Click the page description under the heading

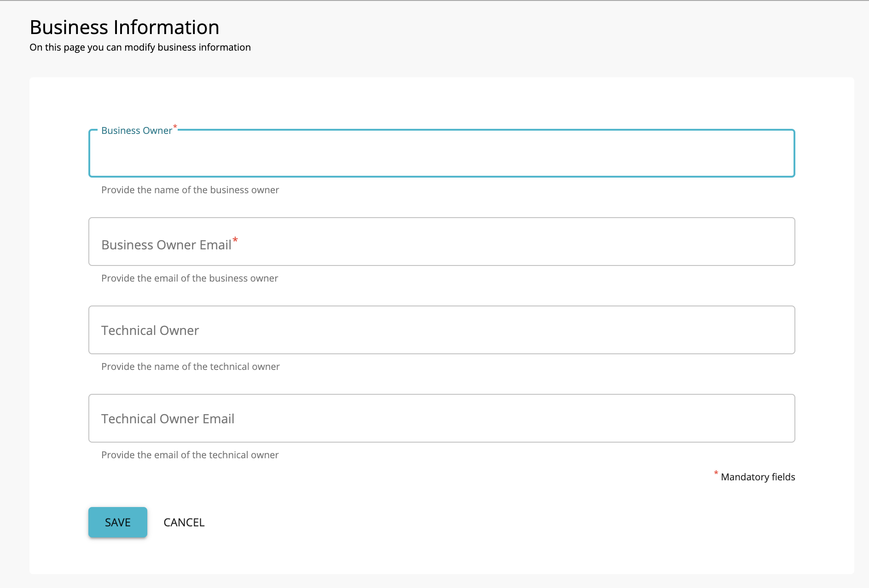pos(140,47)
